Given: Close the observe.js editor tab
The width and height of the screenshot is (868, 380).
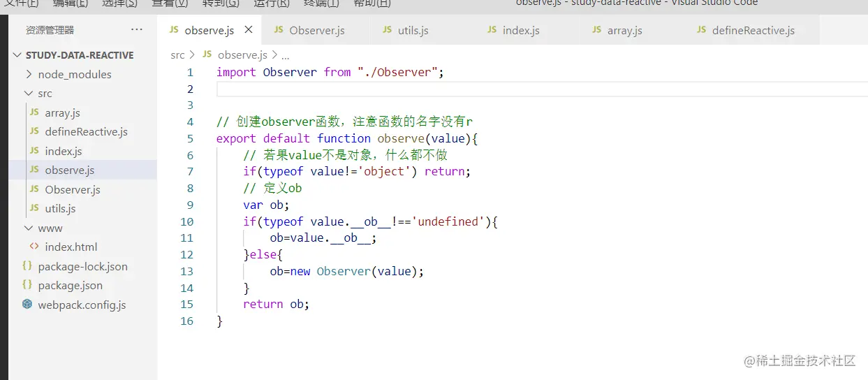Looking at the screenshot, I should pyautogui.click(x=249, y=30).
